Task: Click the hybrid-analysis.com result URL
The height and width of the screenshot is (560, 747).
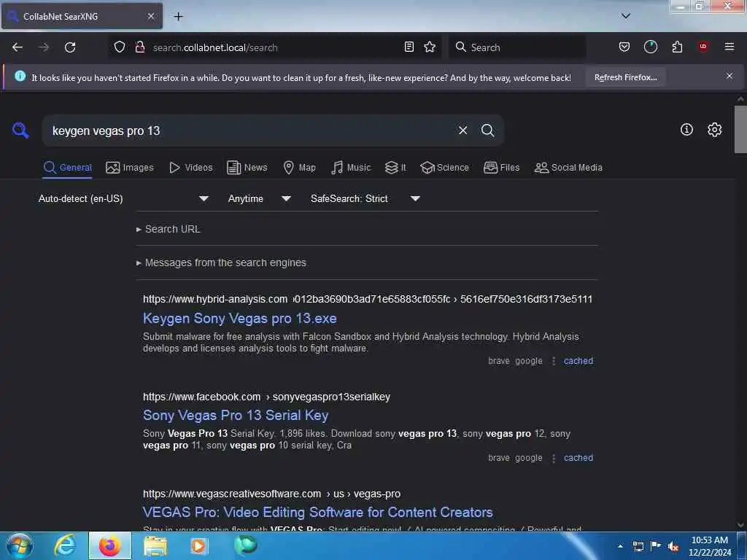Action: point(368,299)
